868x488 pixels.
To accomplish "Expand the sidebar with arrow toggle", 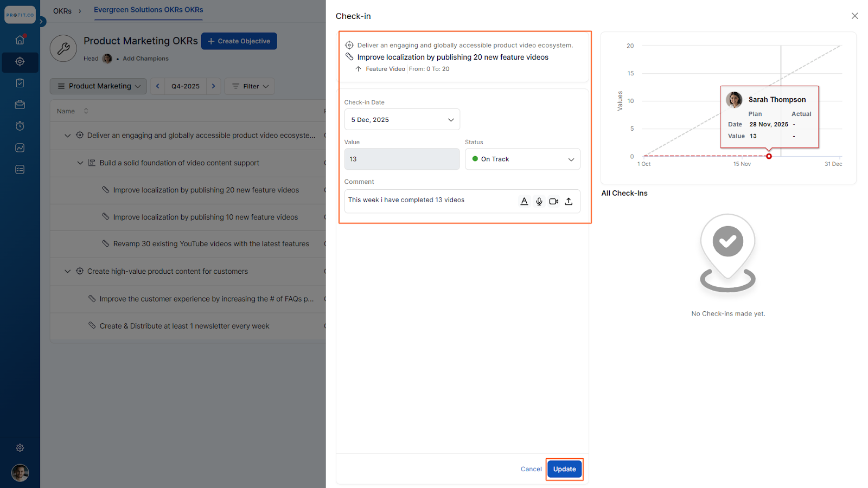I will pos(41,22).
